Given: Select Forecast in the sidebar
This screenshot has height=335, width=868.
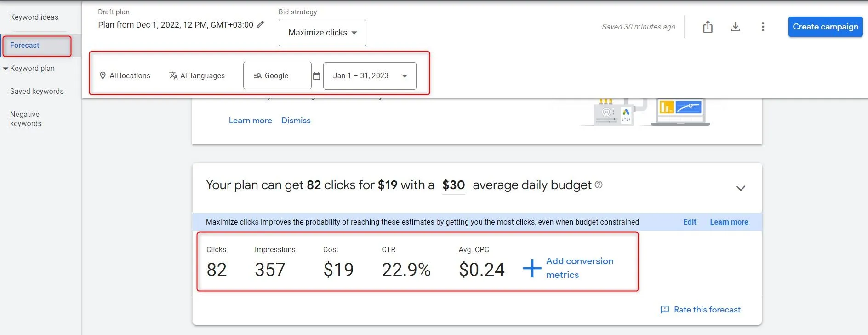Looking at the screenshot, I should coord(25,46).
